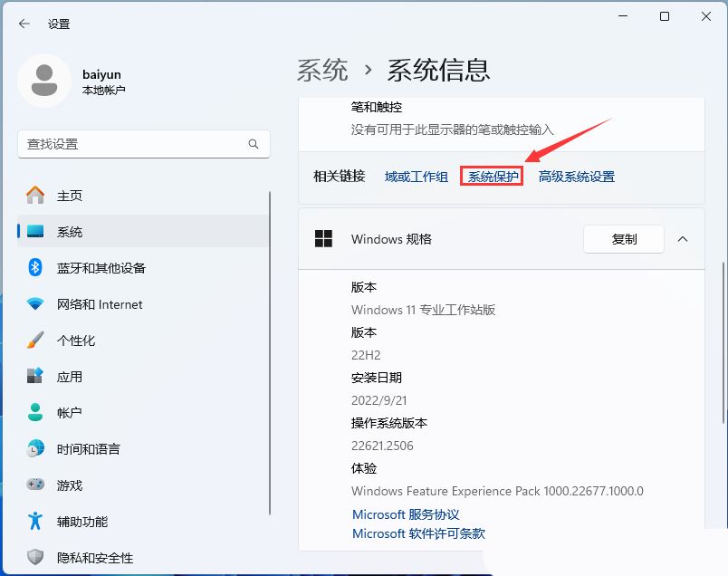Open the 系统保护 link
The image size is (728, 576).
click(492, 177)
